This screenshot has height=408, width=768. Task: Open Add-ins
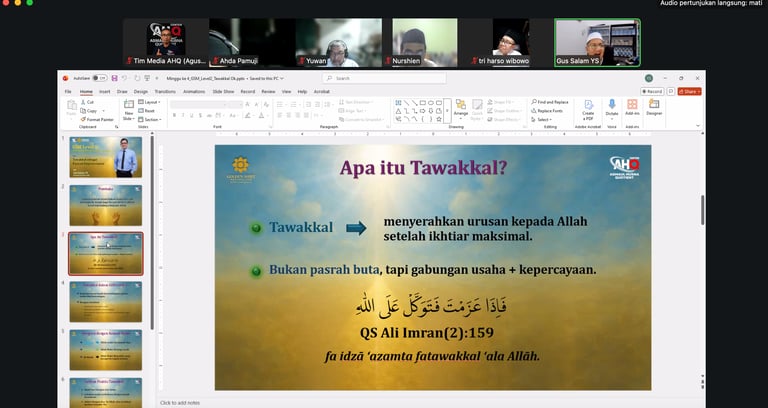632,108
